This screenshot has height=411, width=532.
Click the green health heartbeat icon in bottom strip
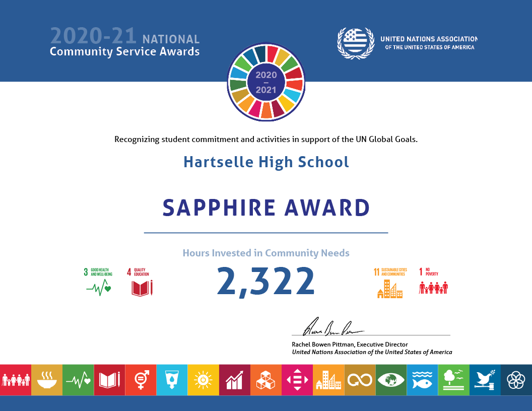[x=78, y=380]
